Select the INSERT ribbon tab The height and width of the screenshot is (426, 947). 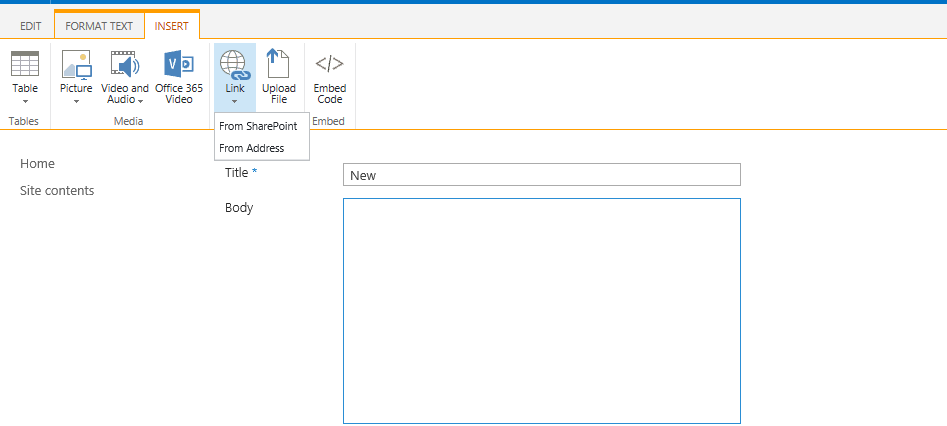point(172,27)
